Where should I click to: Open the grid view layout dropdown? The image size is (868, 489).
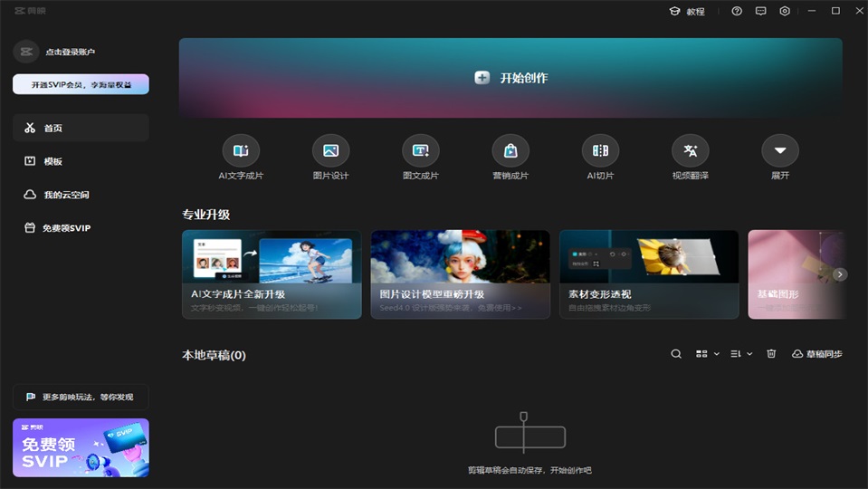(708, 354)
